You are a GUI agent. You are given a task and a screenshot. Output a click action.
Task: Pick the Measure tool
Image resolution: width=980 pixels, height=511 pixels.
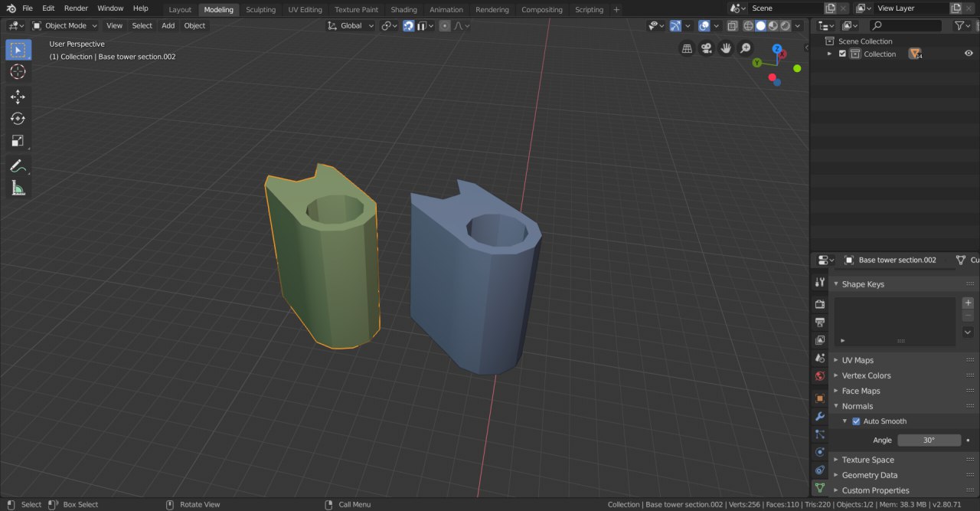point(18,188)
